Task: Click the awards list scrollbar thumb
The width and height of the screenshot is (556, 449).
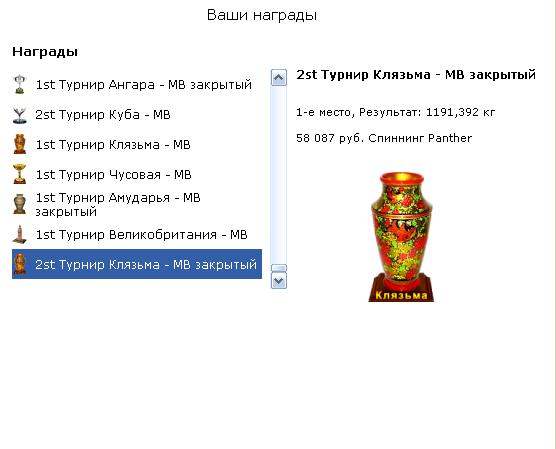Action: point(279,268)
